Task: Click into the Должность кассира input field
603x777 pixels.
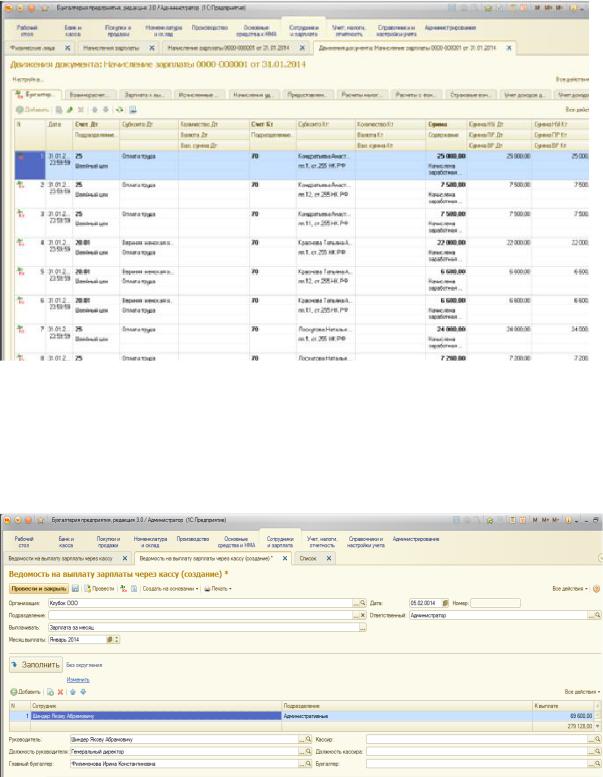Action: click(x=477, y=752)
